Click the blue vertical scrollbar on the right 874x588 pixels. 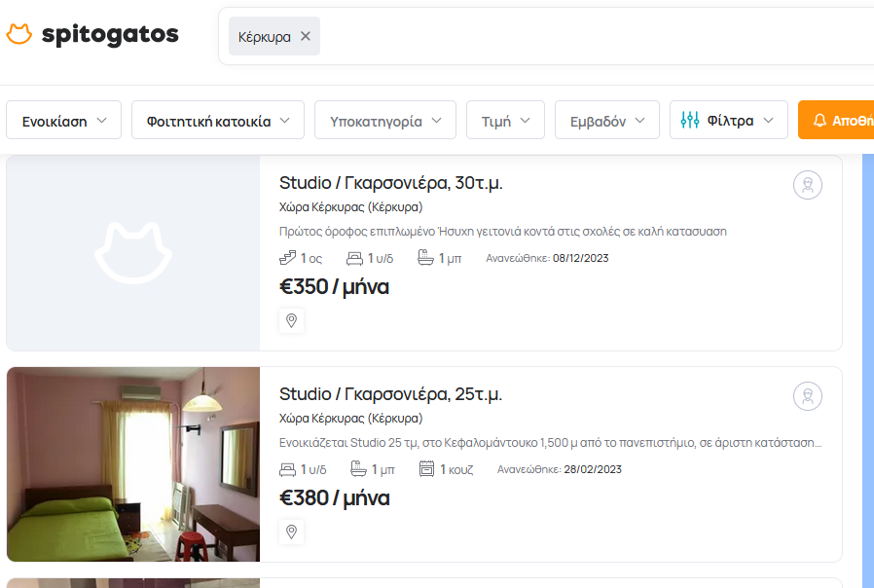click(868, 370)
